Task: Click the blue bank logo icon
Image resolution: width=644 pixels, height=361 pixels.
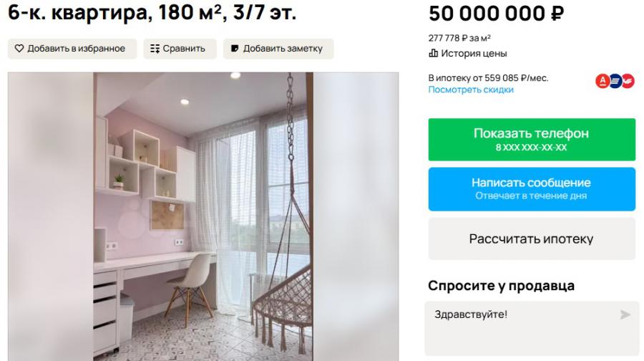Action: coord(615,81)
